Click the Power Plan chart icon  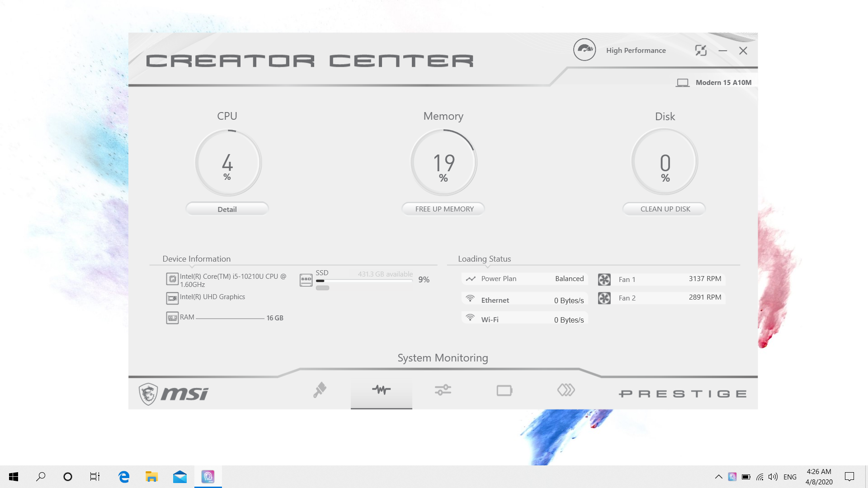click(471, 279)
